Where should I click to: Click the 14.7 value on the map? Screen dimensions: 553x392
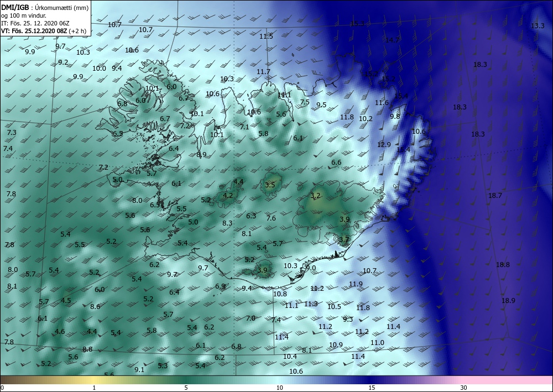(392, 40)
